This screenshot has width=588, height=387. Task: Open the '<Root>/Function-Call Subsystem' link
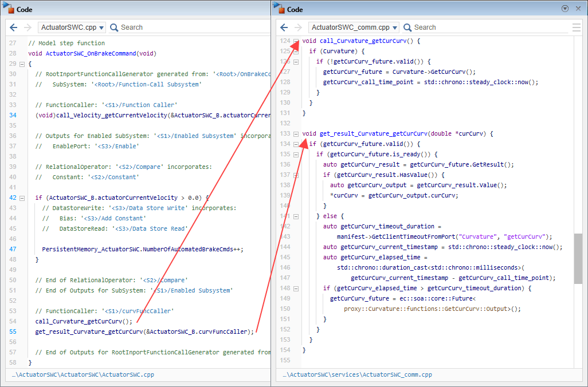pos(147,84)
